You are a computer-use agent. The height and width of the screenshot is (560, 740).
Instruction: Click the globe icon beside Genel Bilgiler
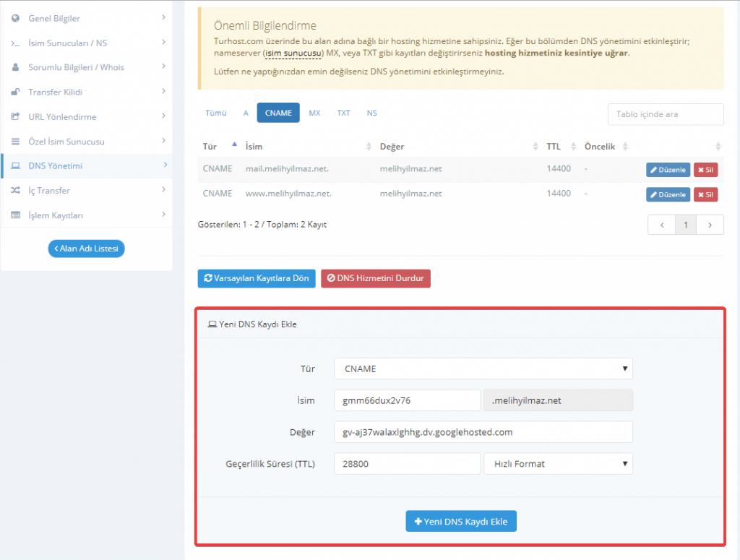15,18
